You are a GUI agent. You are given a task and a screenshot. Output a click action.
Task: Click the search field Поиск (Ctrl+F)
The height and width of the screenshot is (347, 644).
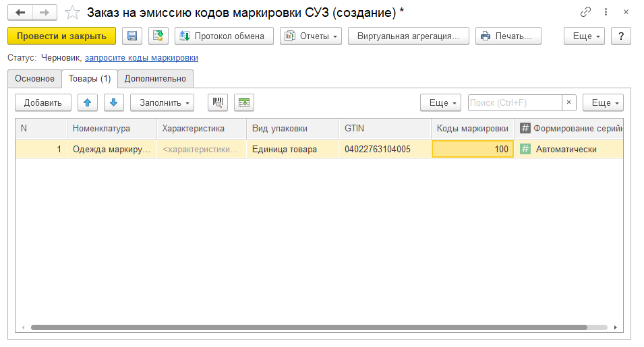point(515,102)
